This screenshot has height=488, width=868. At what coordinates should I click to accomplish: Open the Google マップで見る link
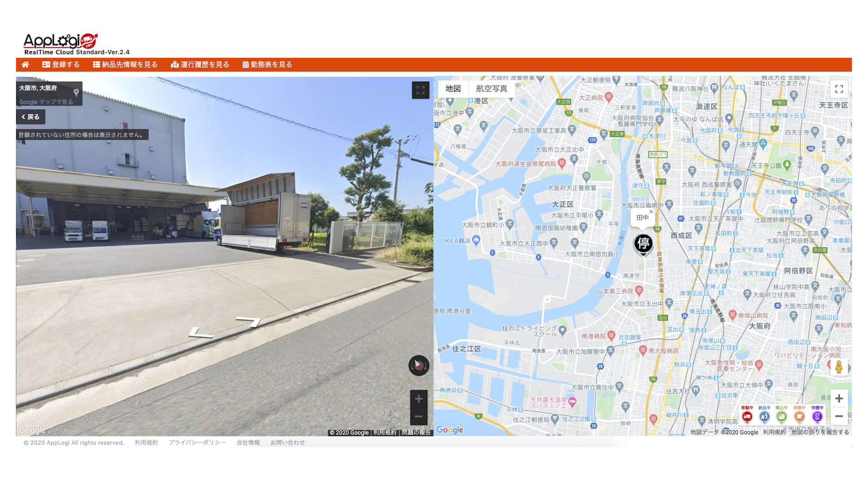(x=46, y=102)
